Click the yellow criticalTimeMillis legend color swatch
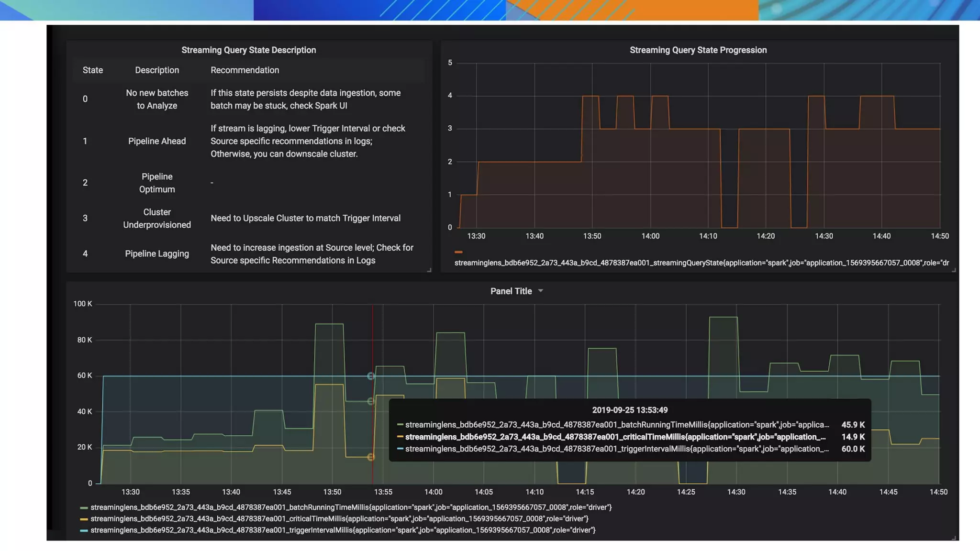The height and width of the screenshot is (551, 980). 84,519
